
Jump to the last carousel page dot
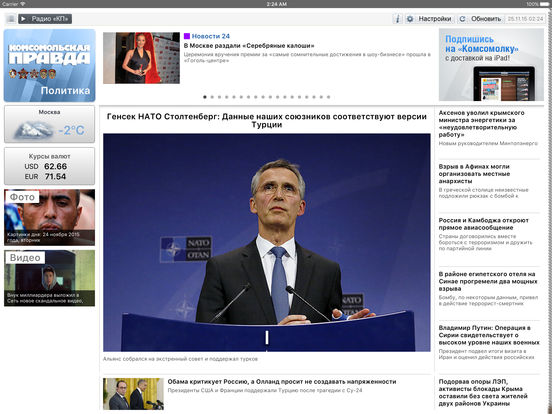[328, 97]
